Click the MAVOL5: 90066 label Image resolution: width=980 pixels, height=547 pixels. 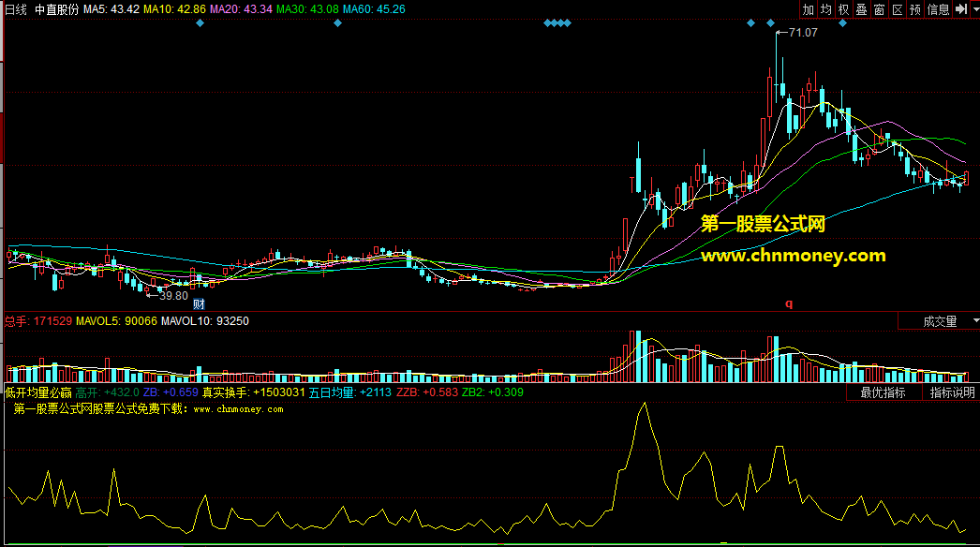116,321
